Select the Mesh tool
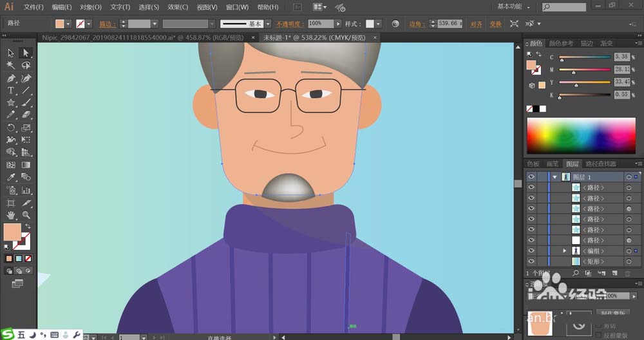This screenshot has height=340, width=644. click(11, 165)
